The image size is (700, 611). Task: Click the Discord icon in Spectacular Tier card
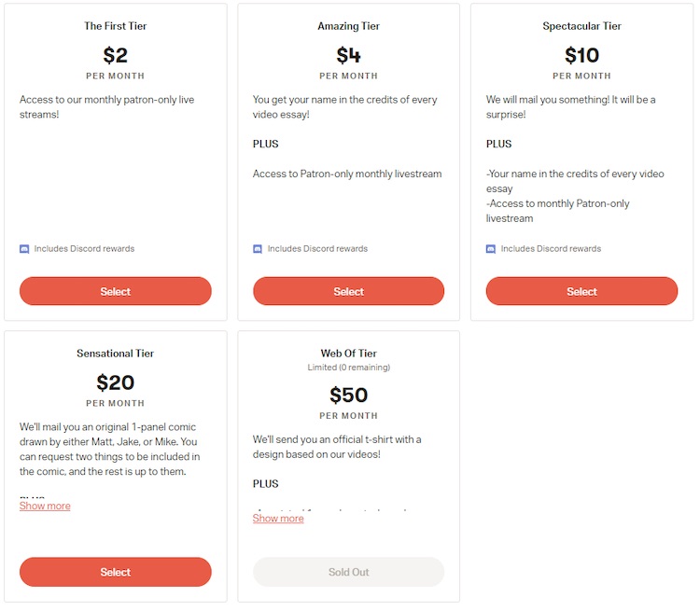click(491, 249)
